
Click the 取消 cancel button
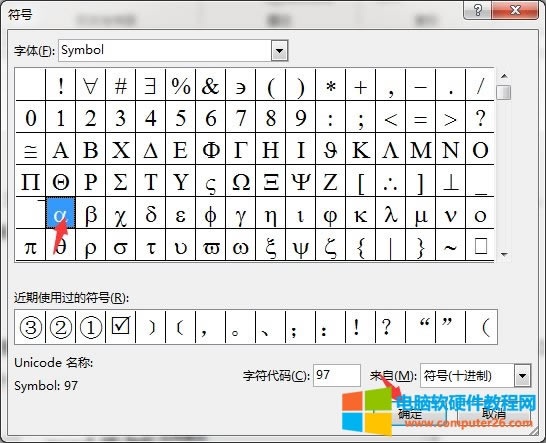493,414
